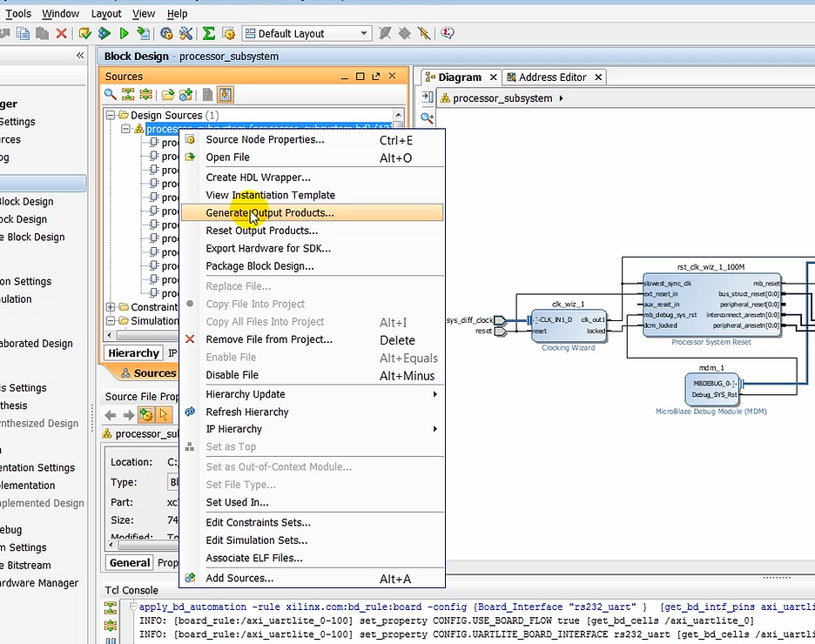Open the Window menu in menu bar
The image size is (815, 644).
pyautogui.click(x=60, y=13)
